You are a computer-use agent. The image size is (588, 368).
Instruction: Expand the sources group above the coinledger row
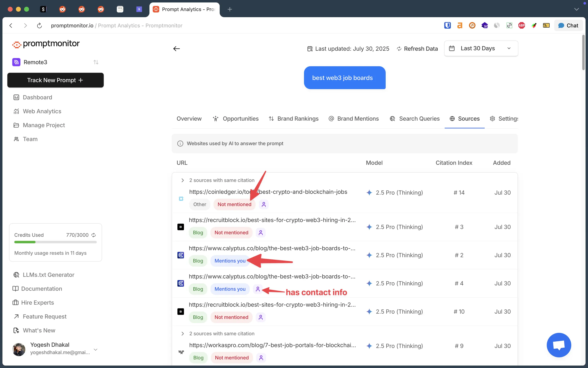point(183,180)
